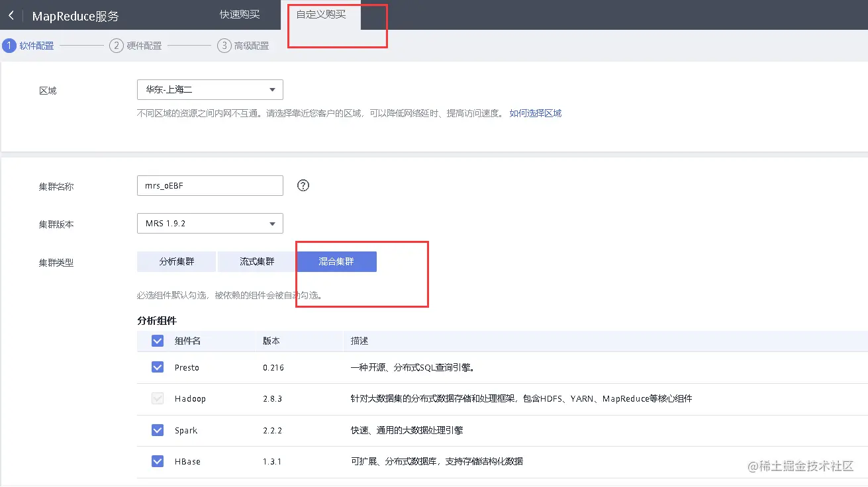Click the 集群名称 input field
Image resolution: width=868 pixels, height=487 pixels.
coord(210,186)
